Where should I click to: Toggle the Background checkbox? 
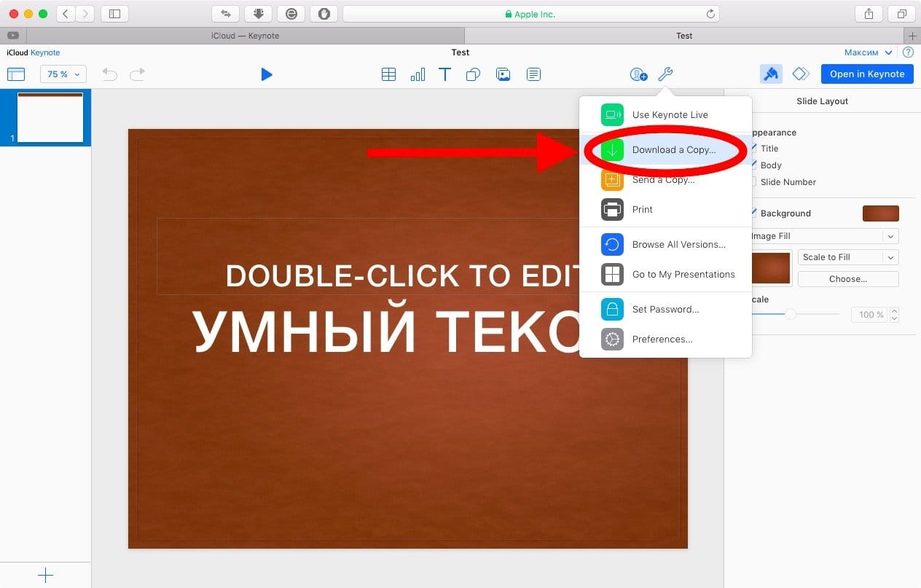coord(753,213)
